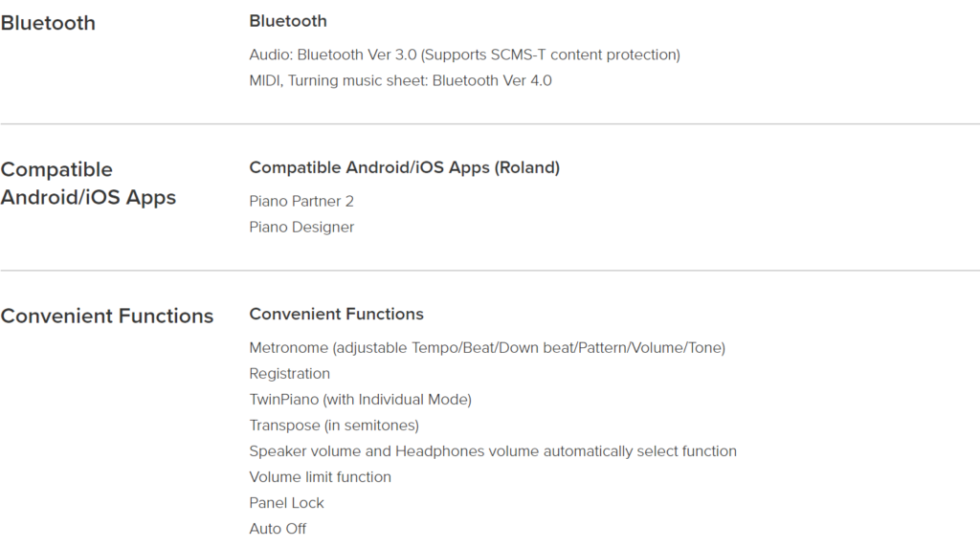Click the Registration list item
Screen dimensions: 980x547
pyautogui.click(x=289, y=374)
